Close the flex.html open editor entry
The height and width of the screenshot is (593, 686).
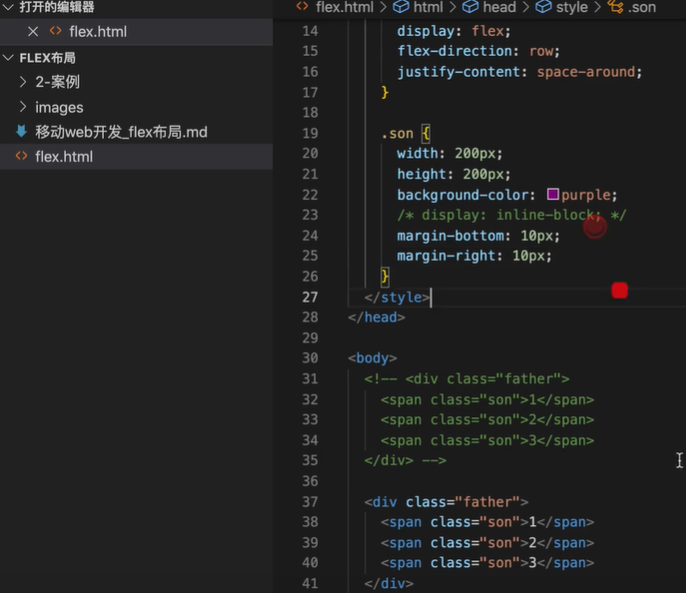[33, 32]
